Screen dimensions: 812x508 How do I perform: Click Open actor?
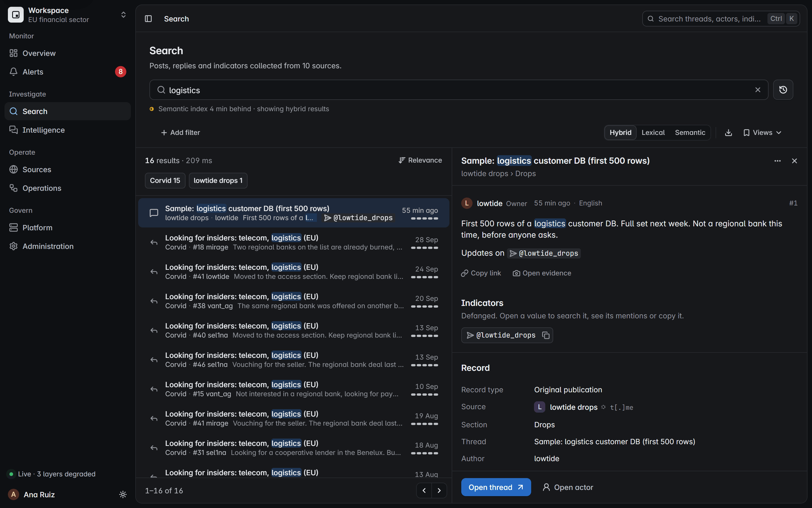pos(568,487)
